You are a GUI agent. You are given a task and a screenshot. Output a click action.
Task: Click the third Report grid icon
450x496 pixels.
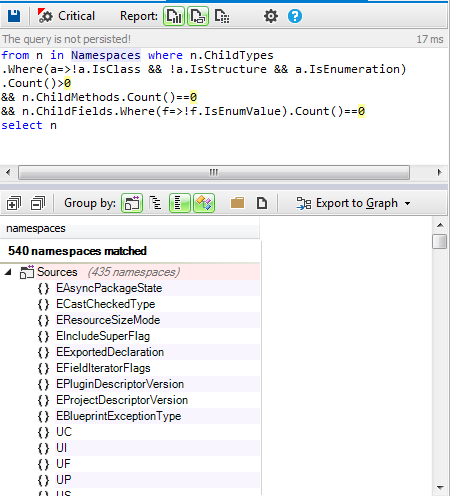tap(222, 16)
